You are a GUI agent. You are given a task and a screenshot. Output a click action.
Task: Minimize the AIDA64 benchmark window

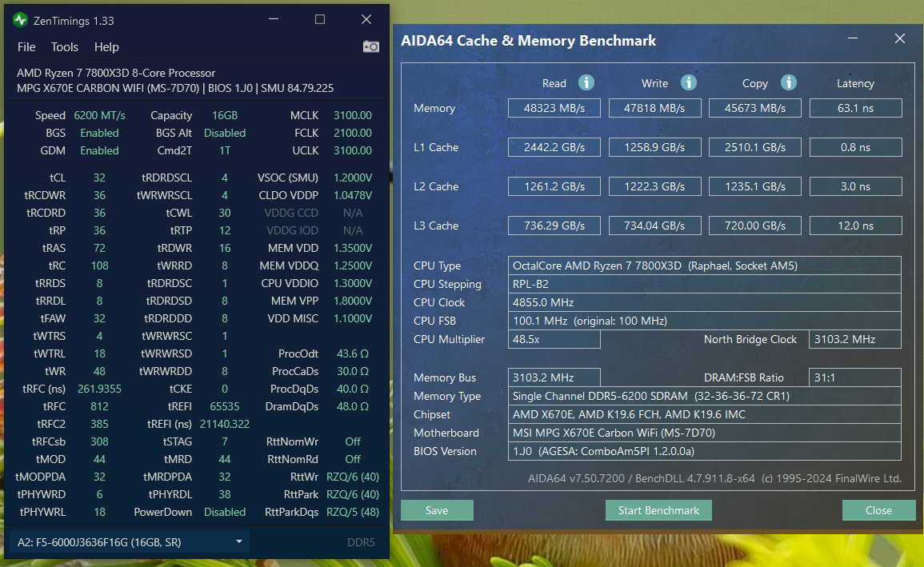point(853,38)
